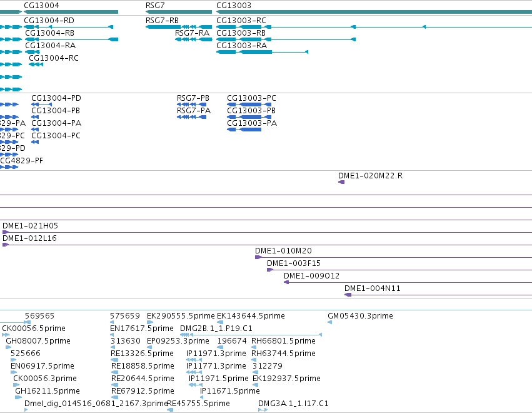Select transcript CG13003-RC
532x413 pixels.
click(x=241, y=21)
